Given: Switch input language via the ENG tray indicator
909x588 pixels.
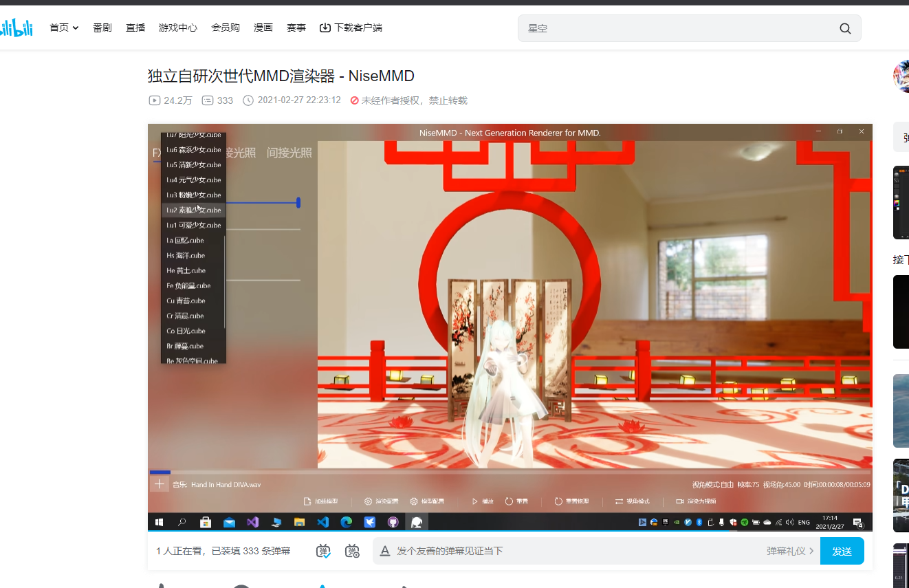Looking at the screenshot, I should 803,522.
